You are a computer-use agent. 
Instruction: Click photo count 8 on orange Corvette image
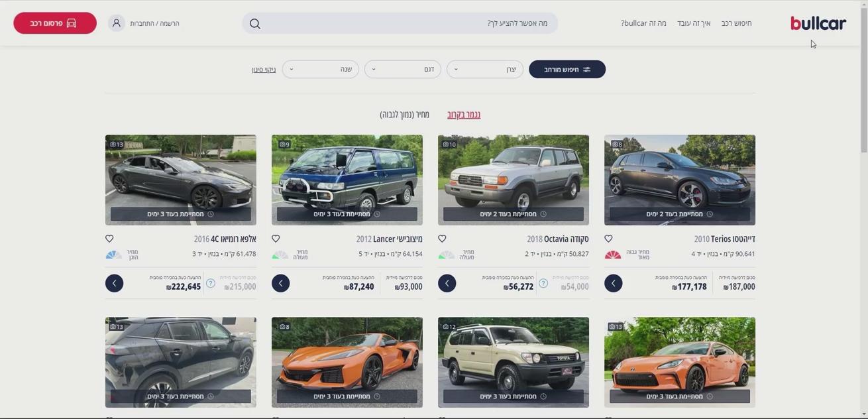[x=284, y=327]
